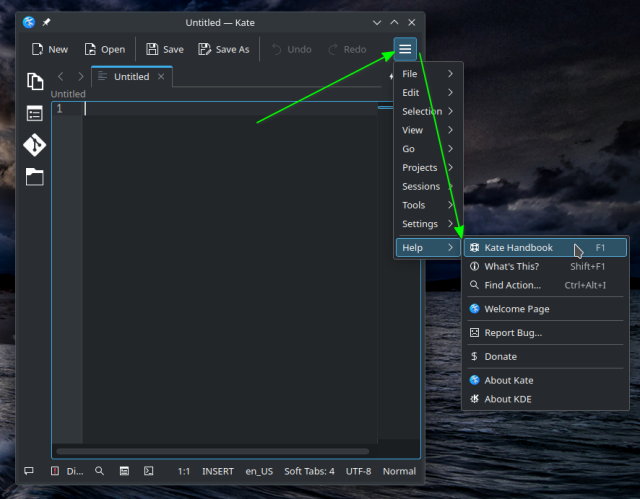This screenshot has width=640, height=499.
Task: Toggle the output messages panel icon
Action: click(x=29, y=471)
